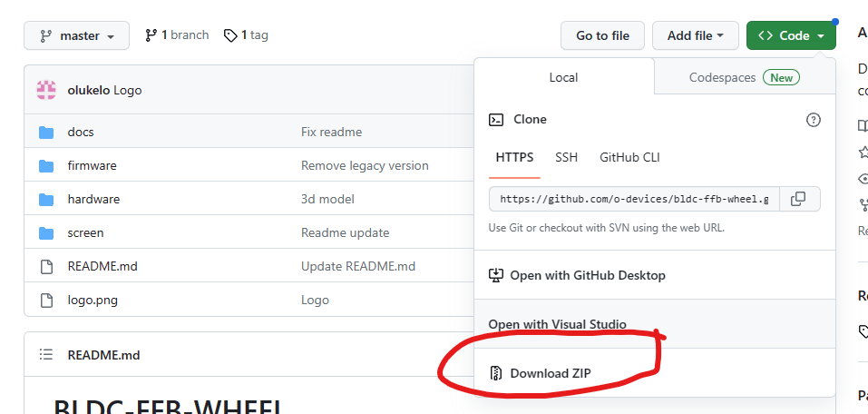Open the firmware folder
868x414 pixels.
click(x=92, y=165)
